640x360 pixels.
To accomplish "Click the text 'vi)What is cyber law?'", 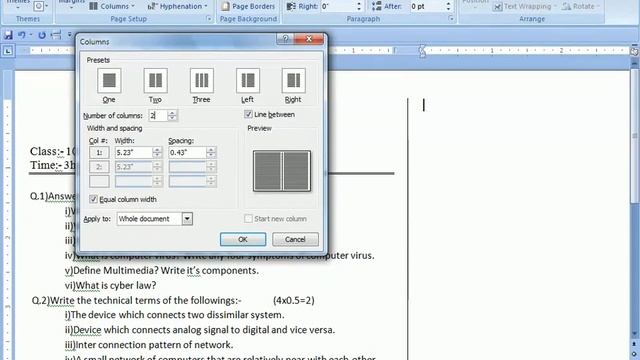I will 110,285.
